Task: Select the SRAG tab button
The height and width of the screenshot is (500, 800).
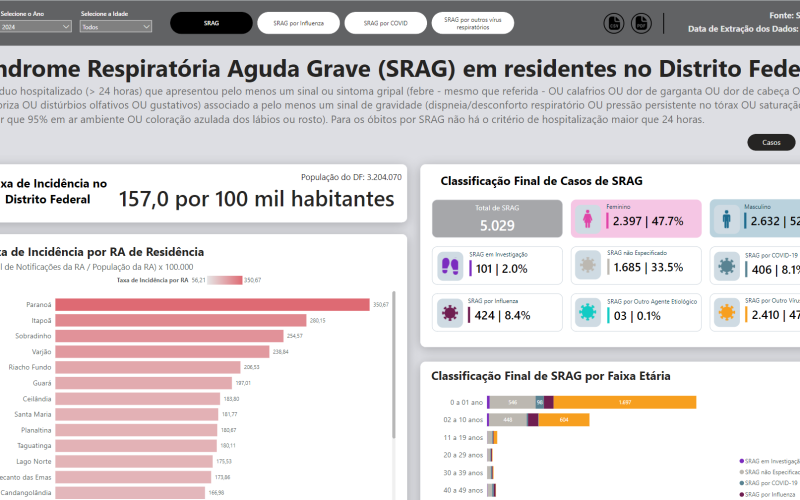Action: (x=211, y=23)
